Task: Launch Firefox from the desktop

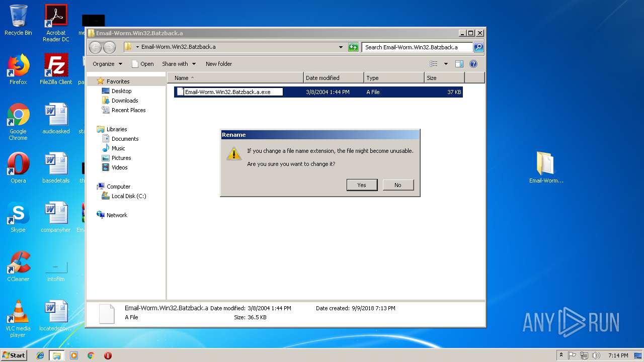Action: (x=18, y=69)
